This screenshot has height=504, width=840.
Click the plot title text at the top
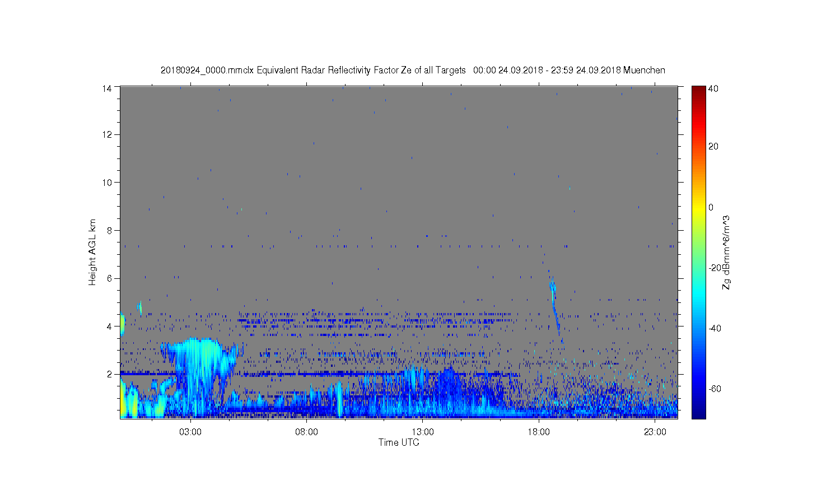[413, 70]
